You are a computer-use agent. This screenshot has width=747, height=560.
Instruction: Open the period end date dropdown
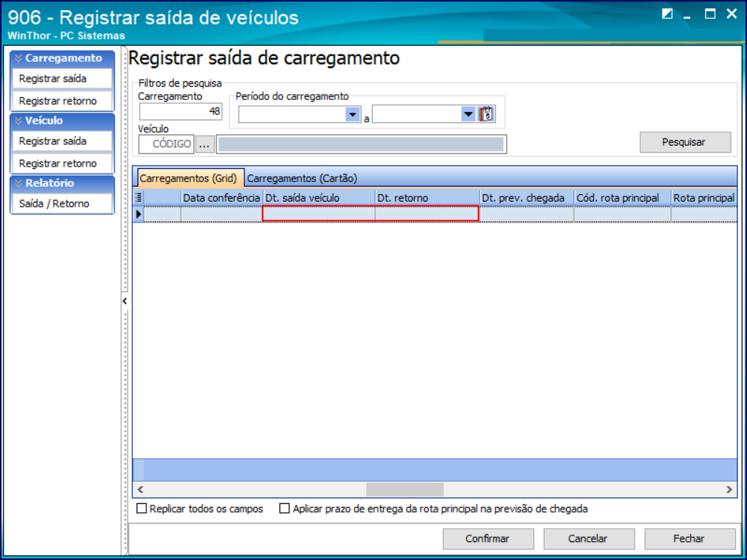[x=468, y=114]
